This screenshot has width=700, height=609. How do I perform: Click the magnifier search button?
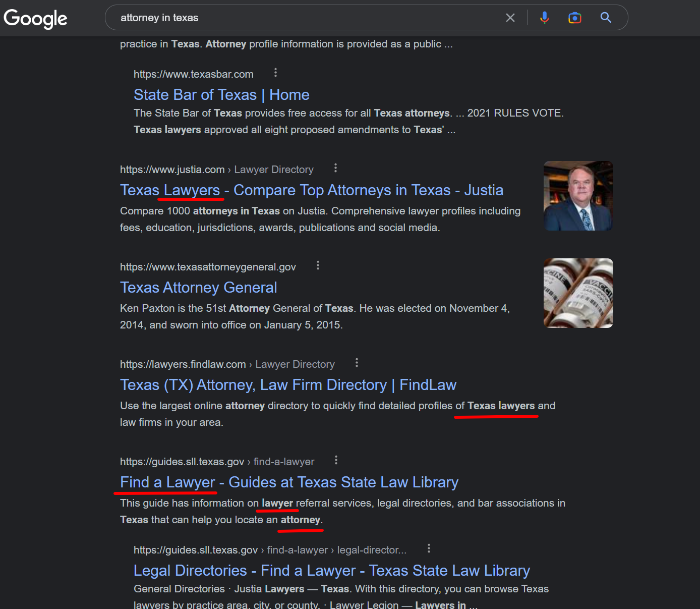[606, 18]
